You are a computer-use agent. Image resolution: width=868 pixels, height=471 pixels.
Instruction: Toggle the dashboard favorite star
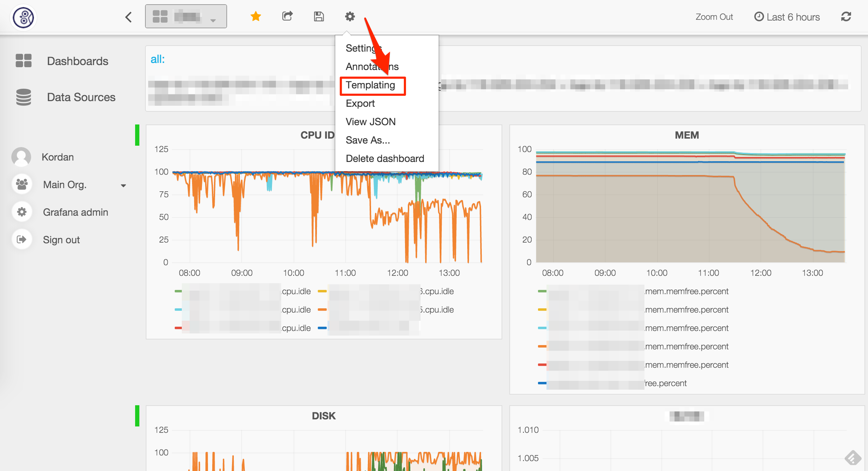[x=255, y=16]
